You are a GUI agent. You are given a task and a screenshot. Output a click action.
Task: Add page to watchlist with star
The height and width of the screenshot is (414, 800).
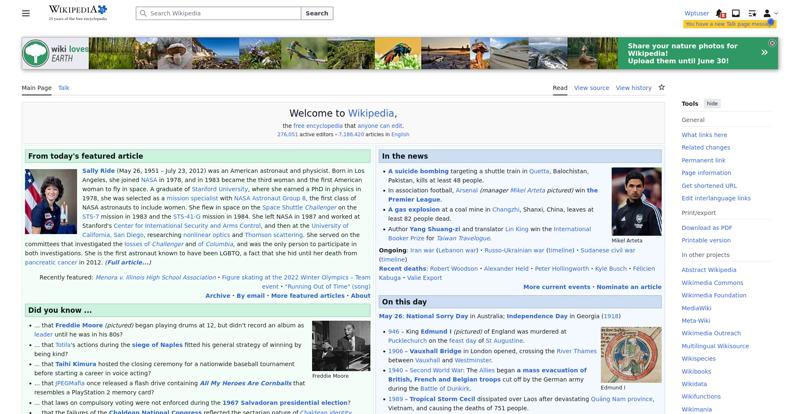coord(662,87)
